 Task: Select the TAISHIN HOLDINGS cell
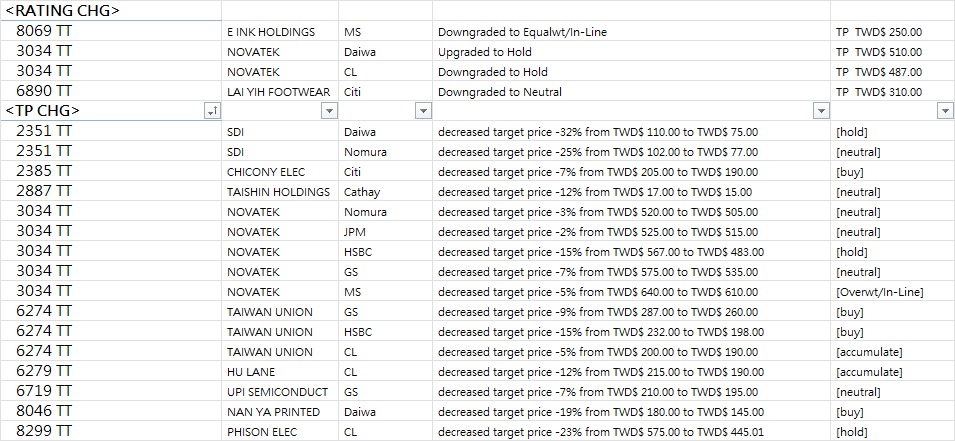[280, 192]
